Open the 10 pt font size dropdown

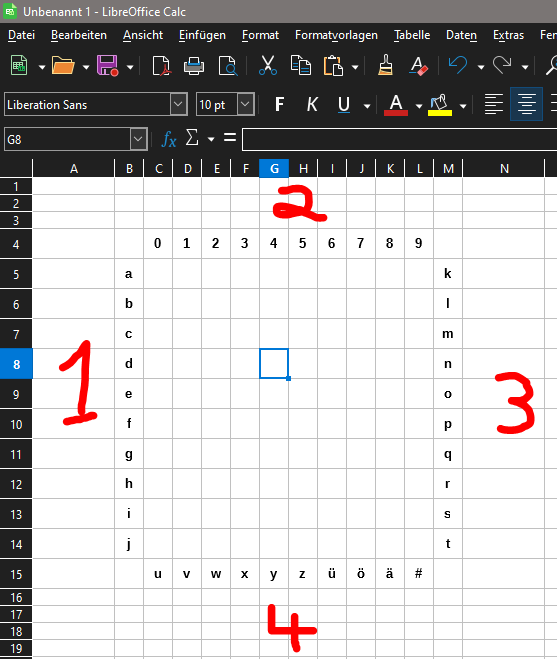click(246, 104)
